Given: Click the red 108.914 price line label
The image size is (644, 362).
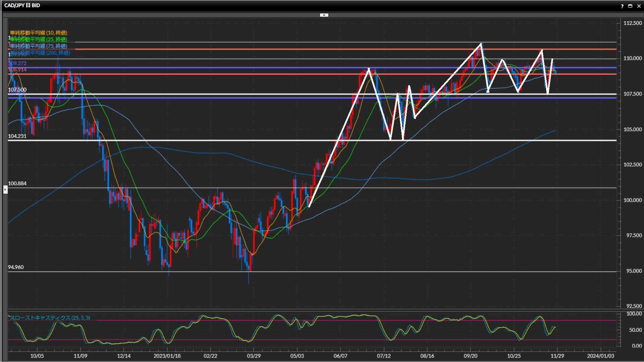Looking at the screenshot, I should tap(17, 69).
